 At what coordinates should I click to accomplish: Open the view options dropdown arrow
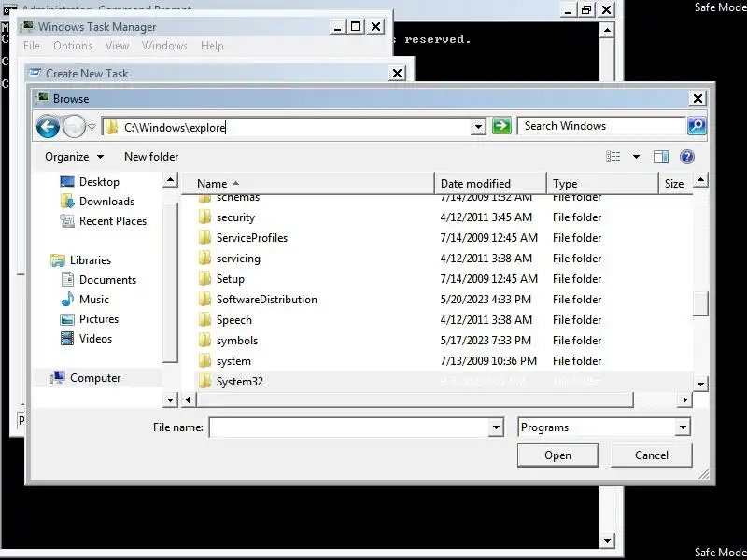636,157
